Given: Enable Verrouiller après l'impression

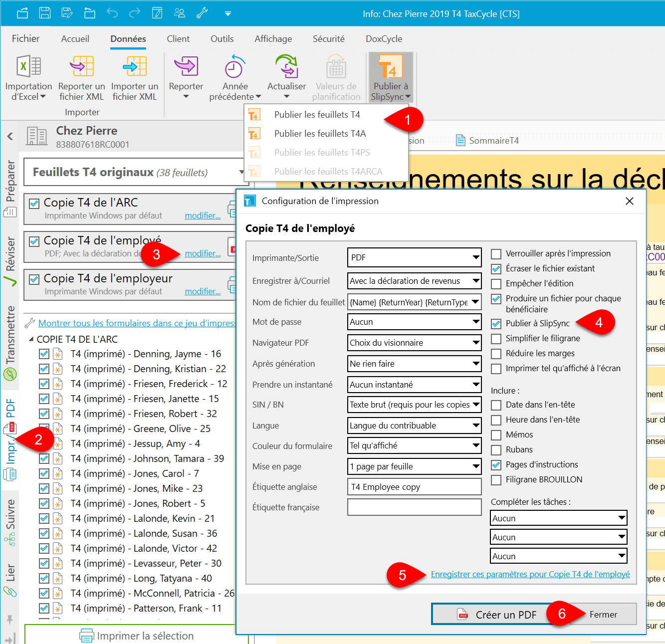Looking at the screenshot, I should click(x=496, y=254).
